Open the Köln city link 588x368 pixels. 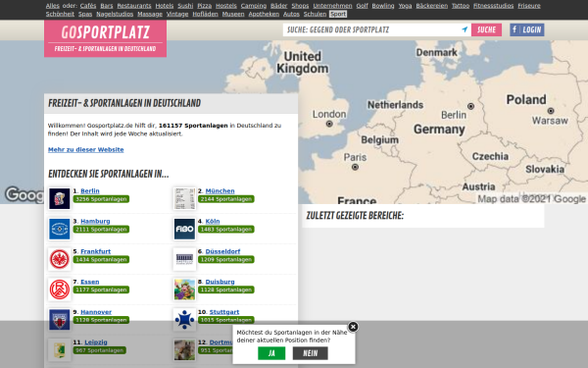point(213,221)
